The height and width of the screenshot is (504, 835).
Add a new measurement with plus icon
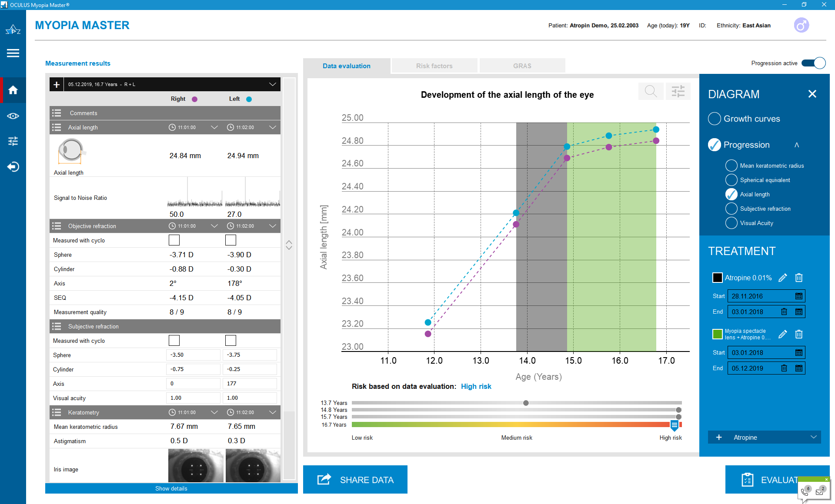(57, 84)
